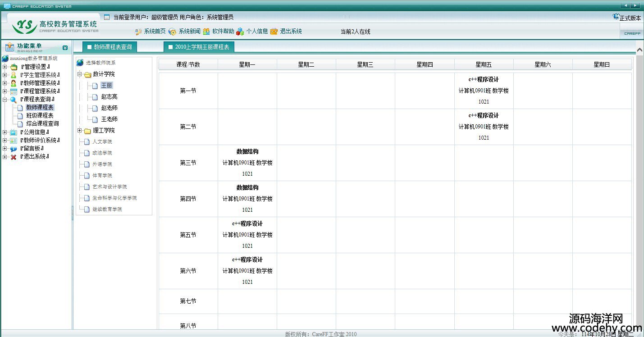Expand the 教师评价系统 tree node
This screenshot has width=644, height=337.
pyautogui.click(x=5, y=141)
